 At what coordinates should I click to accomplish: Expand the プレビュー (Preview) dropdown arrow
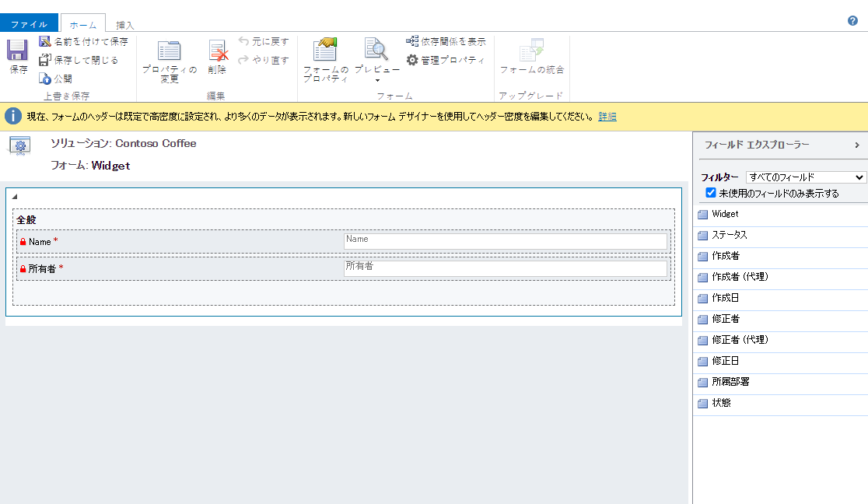click(x=377, y=80)
